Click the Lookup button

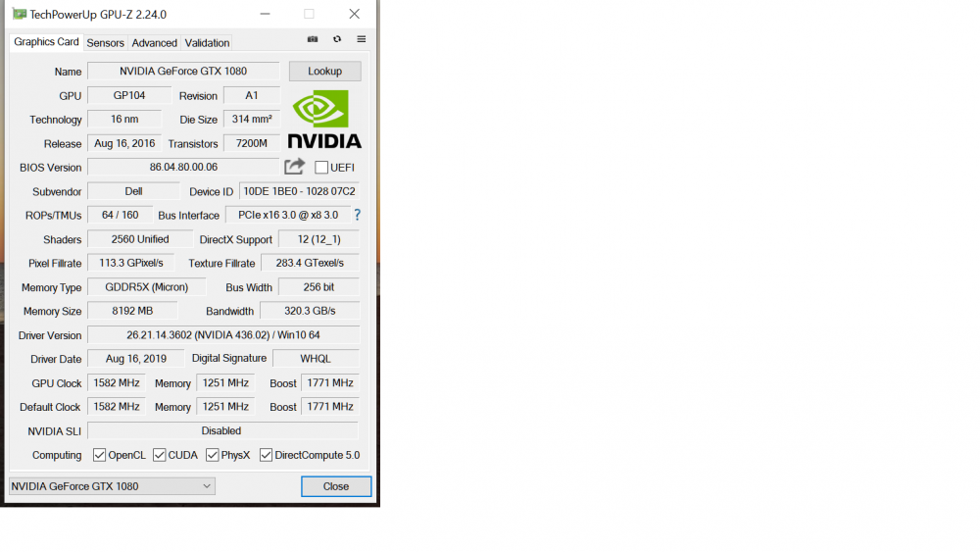click(x=325, y=72)
